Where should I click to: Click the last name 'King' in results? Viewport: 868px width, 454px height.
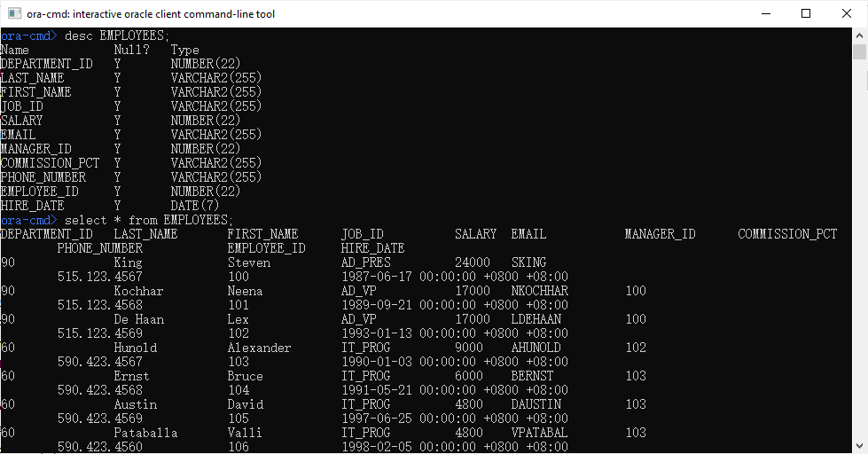(x=128, y=262)
